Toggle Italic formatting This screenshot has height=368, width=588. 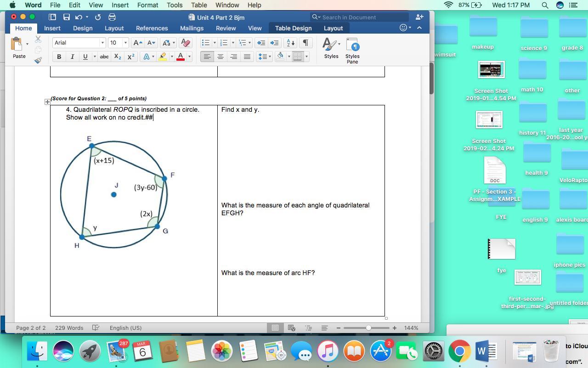click(x=72, y=57)
